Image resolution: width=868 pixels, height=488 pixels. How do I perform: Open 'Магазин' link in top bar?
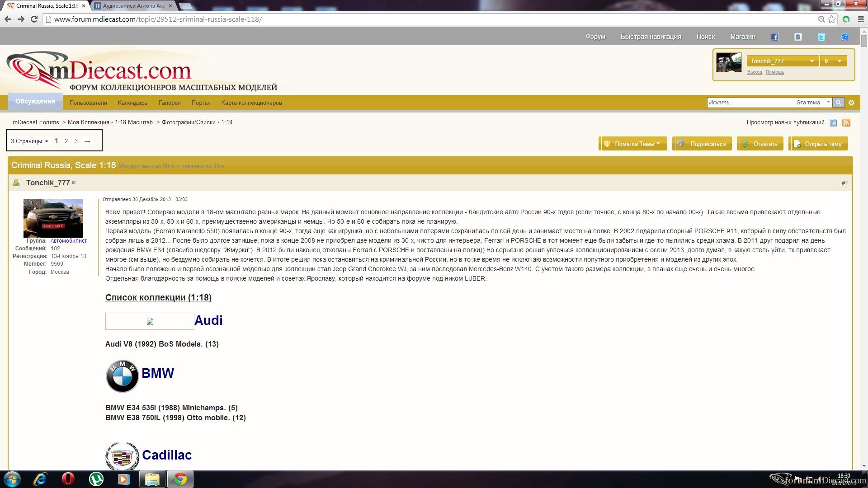[x=743, y=37]
